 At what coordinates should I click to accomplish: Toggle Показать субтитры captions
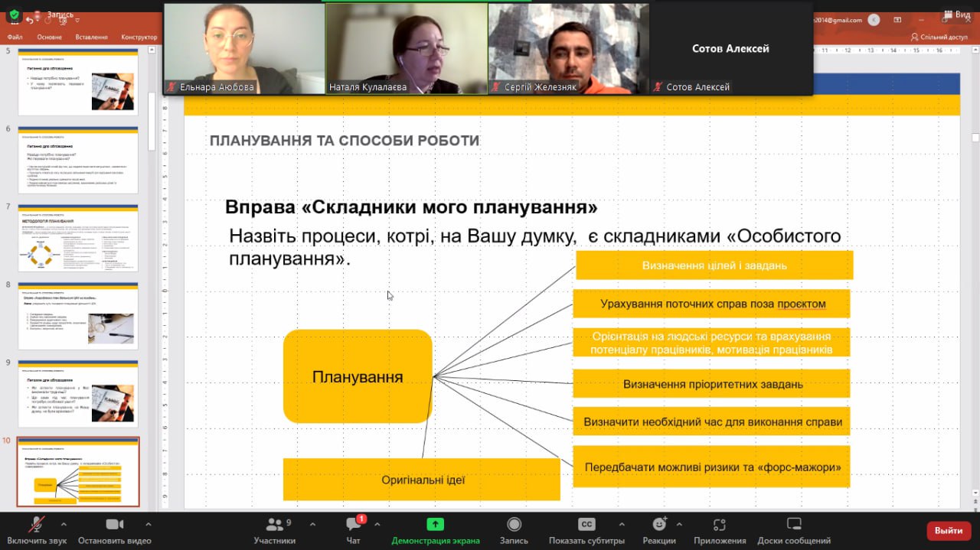[586, 530]
